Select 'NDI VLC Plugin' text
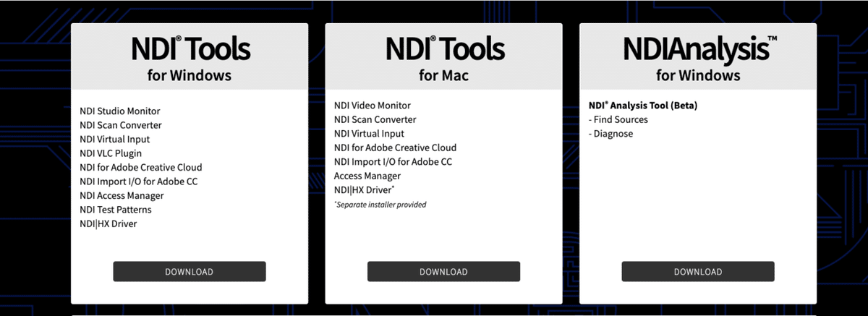Screen dimensions: 868x316 pyautogui.click(x=111, y=153)
